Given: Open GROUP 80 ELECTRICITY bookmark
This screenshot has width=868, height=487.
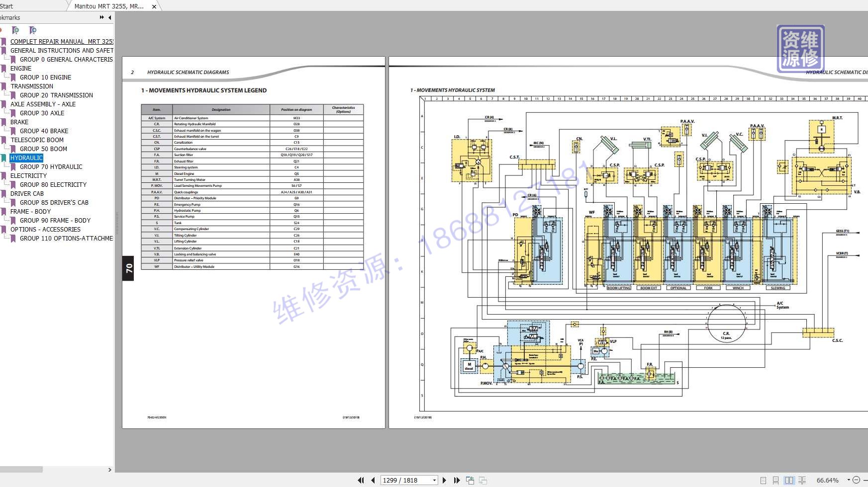Looking at the screenshot, I should [53, 185].
